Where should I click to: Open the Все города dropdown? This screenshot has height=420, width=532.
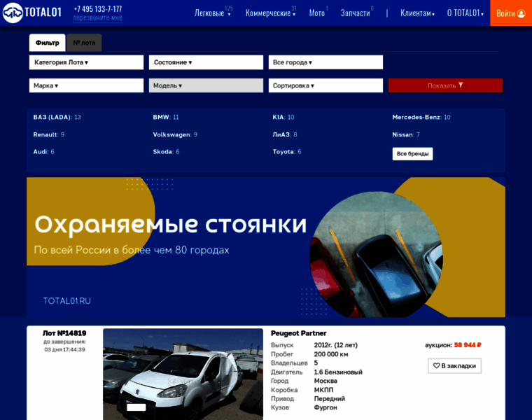coord(325,62)
